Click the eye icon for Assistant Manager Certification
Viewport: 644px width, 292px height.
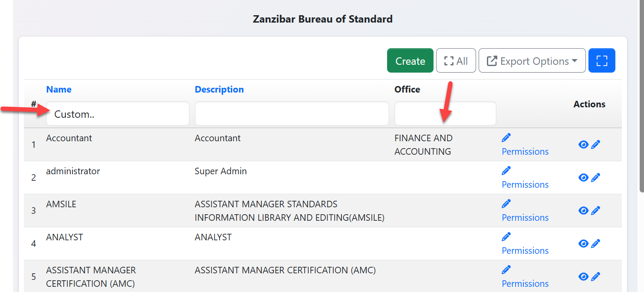pyautogui.click(x=583, y=277)
